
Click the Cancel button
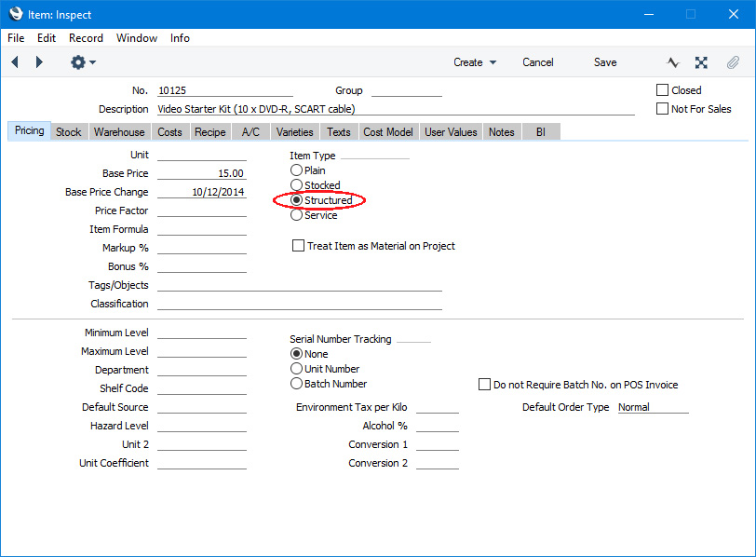(x=538, y=62)
